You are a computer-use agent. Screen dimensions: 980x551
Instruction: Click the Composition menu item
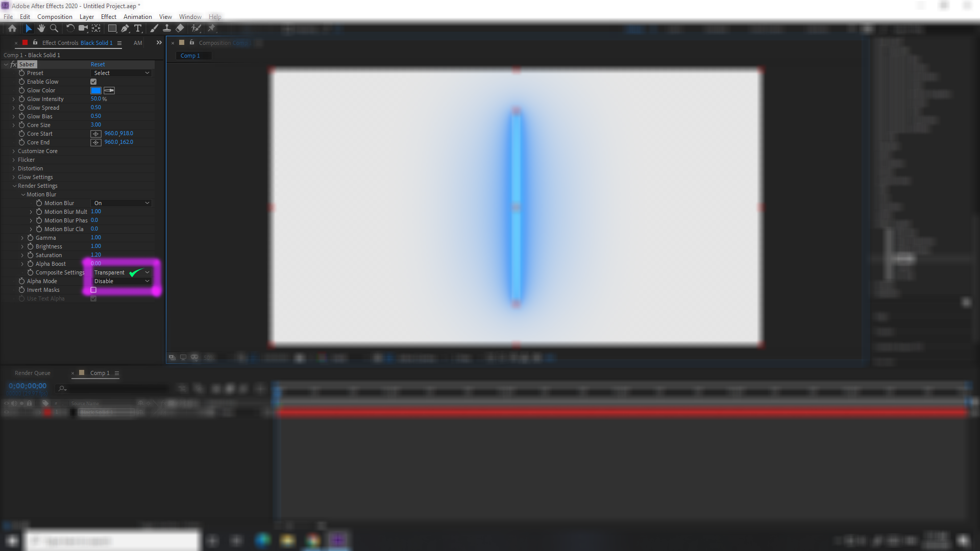pos(55,16)
